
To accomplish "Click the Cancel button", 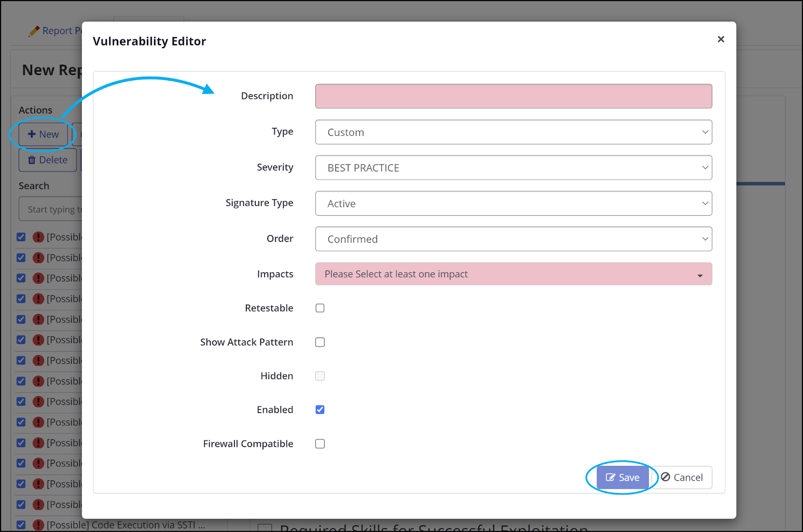I will click(x=683, y=477).
